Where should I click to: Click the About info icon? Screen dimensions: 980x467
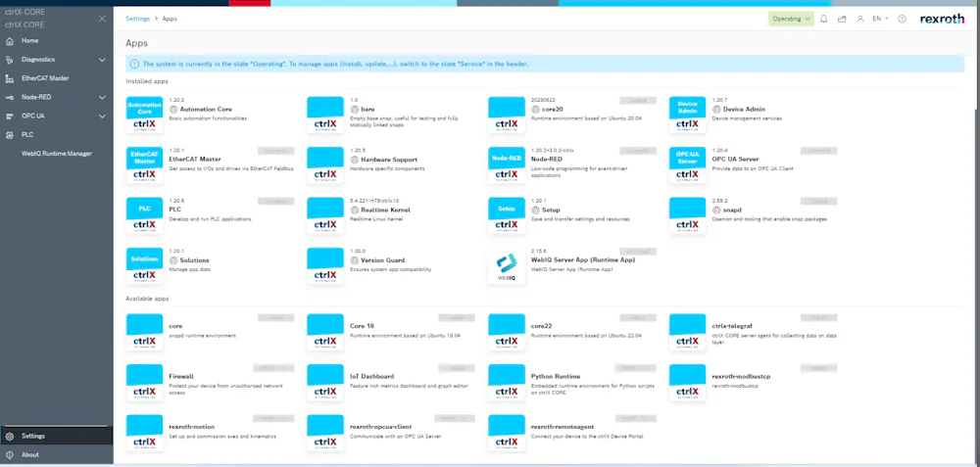coord(10,455)
